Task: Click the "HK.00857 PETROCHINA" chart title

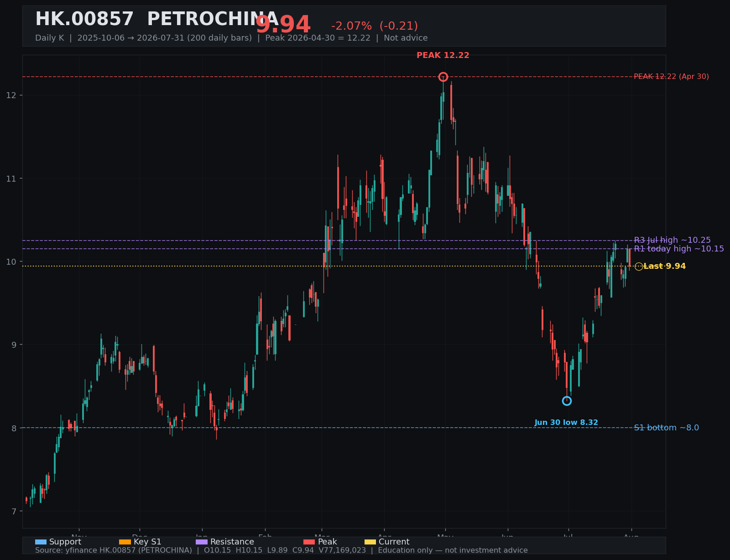Action: tap(156, 19)
